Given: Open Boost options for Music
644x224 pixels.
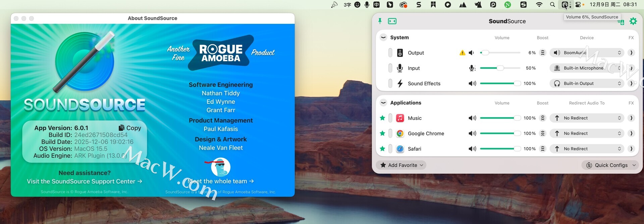Looking at the screenshot, I should point(542,118).
